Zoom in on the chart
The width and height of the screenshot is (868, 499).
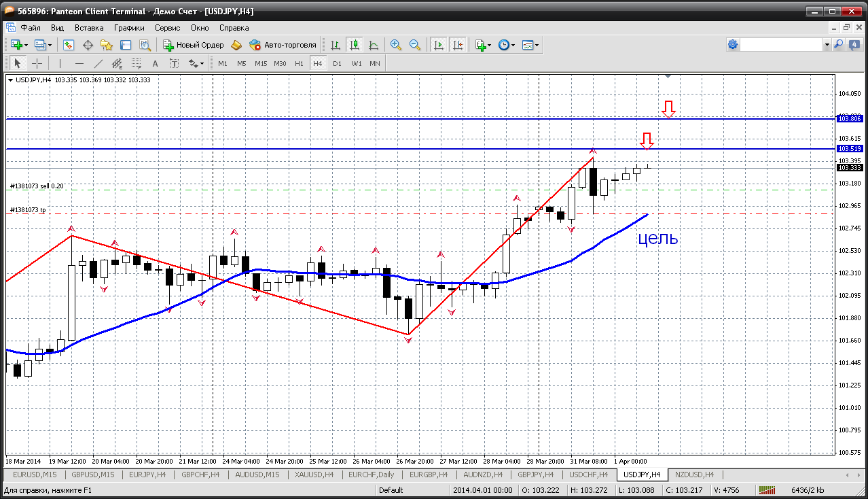pos(396,45)
